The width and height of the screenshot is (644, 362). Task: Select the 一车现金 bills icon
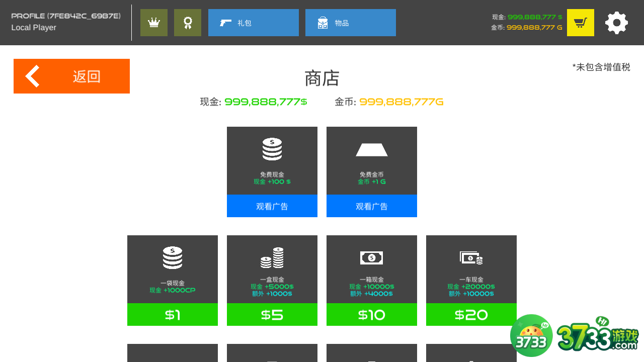tap(471, 258)
